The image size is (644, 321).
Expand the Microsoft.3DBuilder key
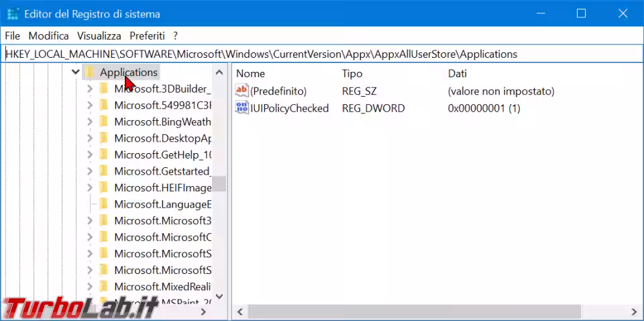point(90,89)
